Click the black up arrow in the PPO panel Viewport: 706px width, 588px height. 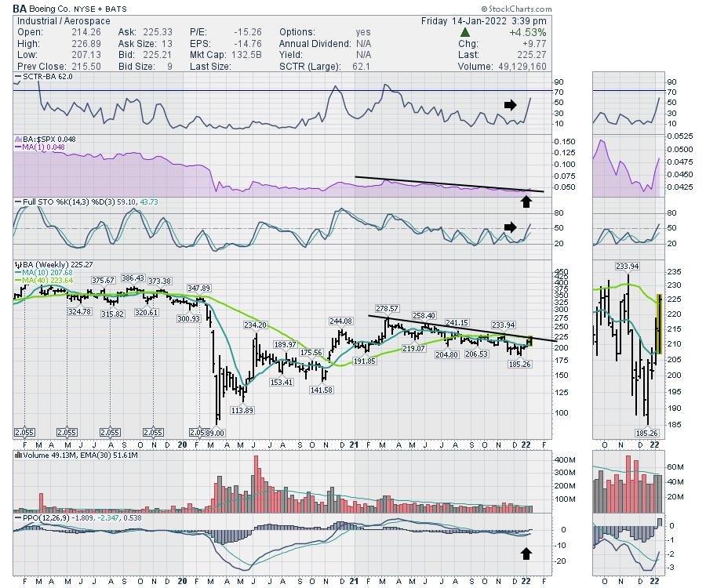(x=526, y=555)
